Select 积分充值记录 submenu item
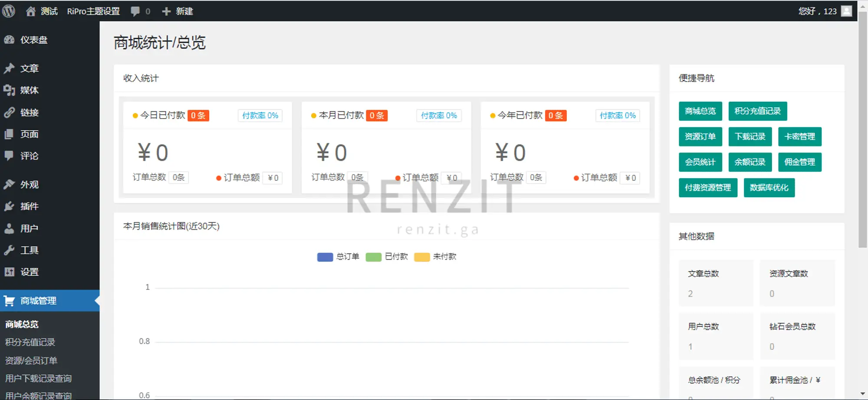Viewport: 868px width, 400px height. tap(30, 342)
